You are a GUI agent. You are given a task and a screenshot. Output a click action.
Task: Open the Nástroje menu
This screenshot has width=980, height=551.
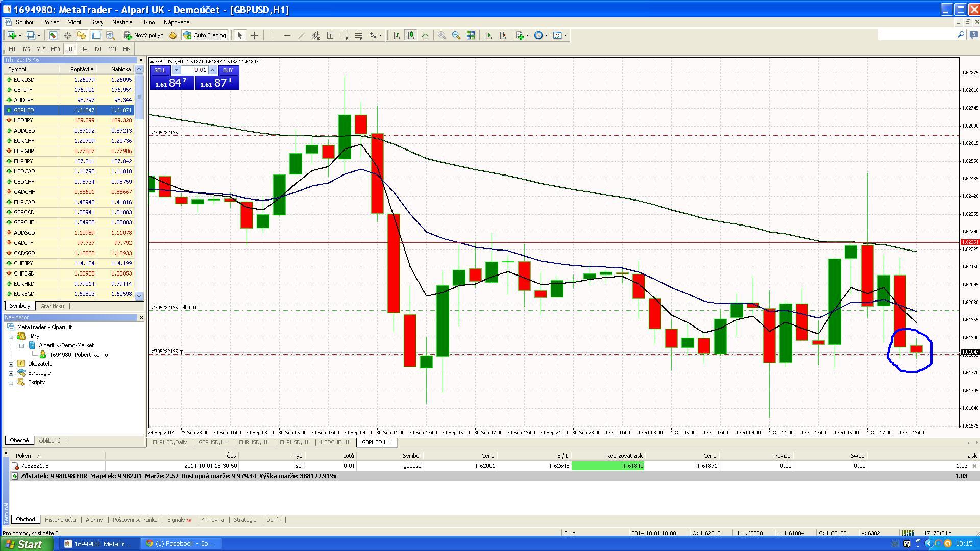pos(122,22)
